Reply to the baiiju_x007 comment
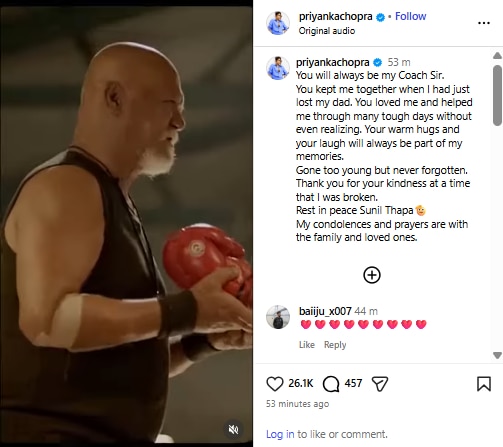Viewport: 503px width, 447px height. click(x=335, y=344)
